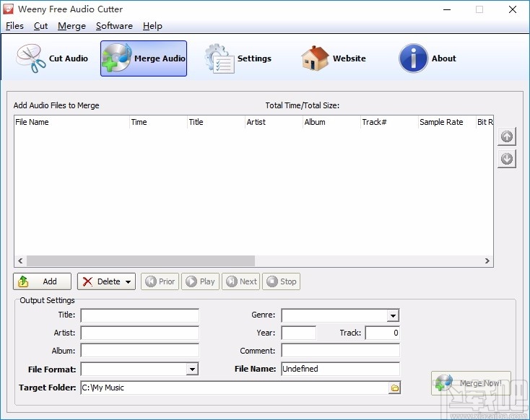The image size is (530, 420).
Task: Expand the Genre dropdown
Action: (393, 315)
